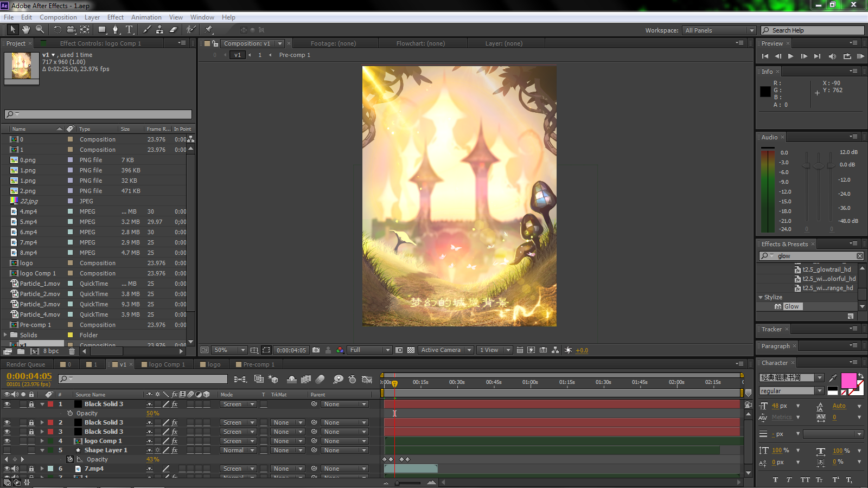Jump to the first frame in Preview

click(x=765, y=56)
